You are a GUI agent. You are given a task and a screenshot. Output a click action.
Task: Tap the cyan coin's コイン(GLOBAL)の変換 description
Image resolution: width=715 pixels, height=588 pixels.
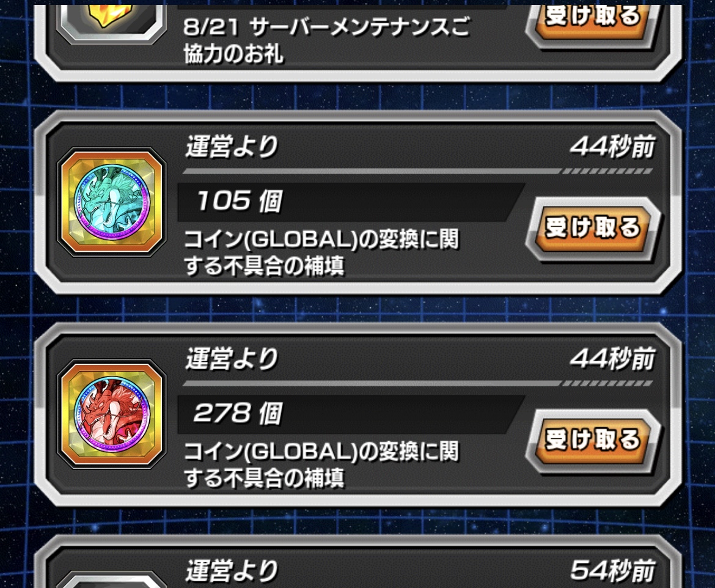[321, 252]
